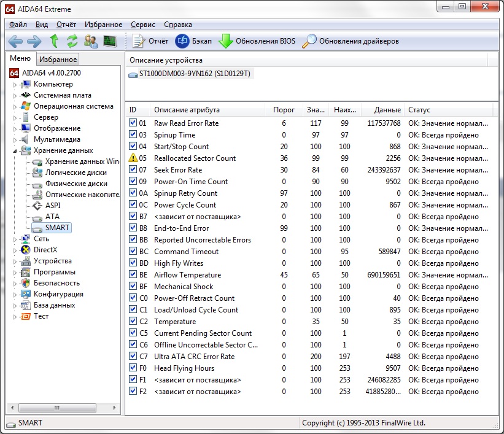Open the Оптические накопители item
Screen dimensions: 504x434
pos(76,195)
